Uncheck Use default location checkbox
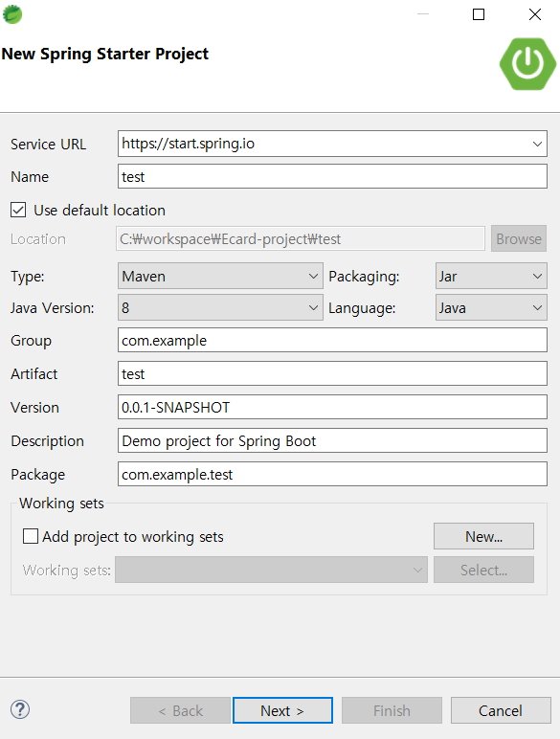This screenshot has width=560, height=739. click(x=18, y=210)
